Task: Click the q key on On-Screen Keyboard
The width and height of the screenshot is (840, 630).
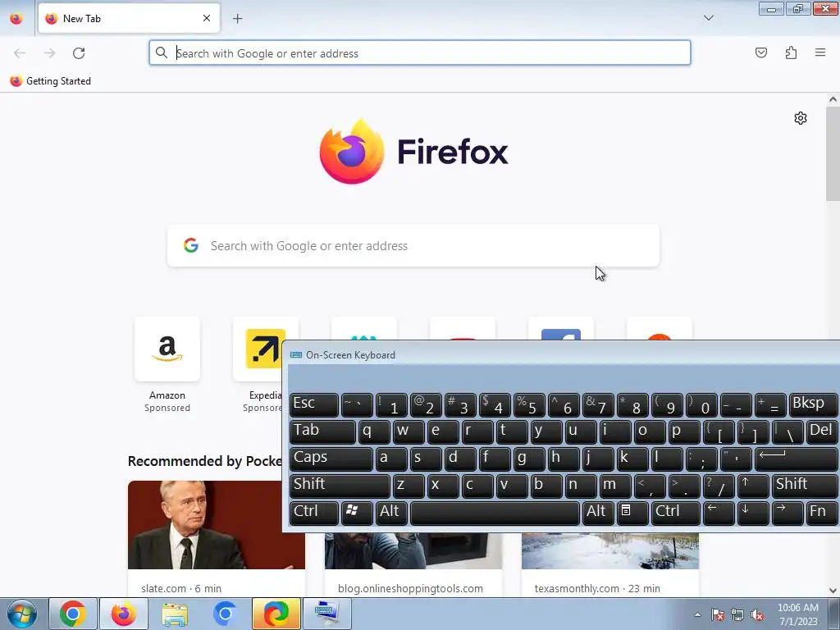Action: point(374,431)
